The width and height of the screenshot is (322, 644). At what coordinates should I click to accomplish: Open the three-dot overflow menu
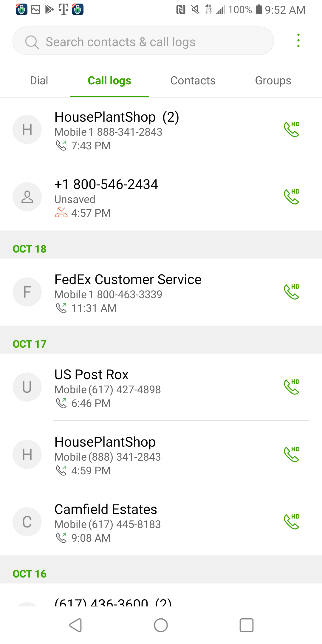(298, 41)
